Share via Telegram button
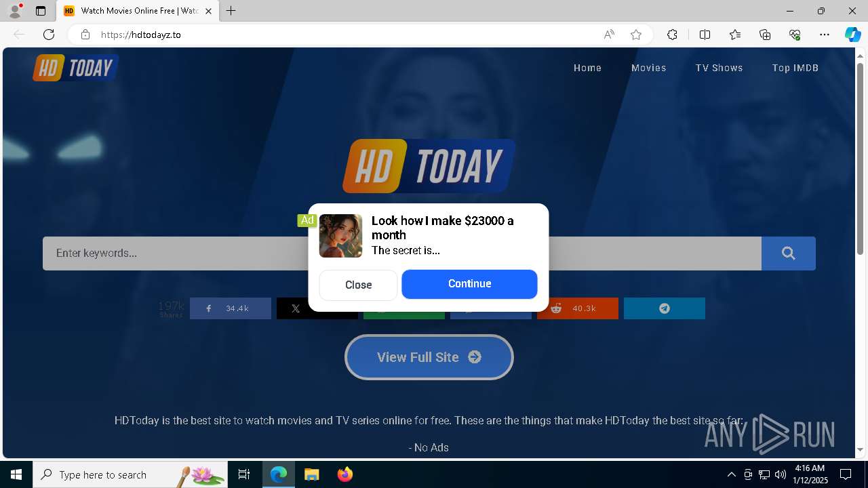Screen dimensions: 868x488 [x=665, y=308]
